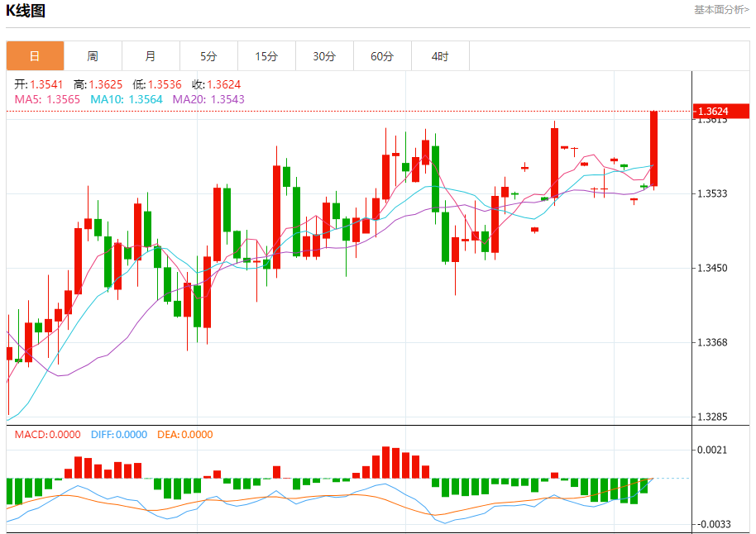This screenshot has height=534, width=756.
Task: Open the 5分 interval tab
Action: (x=208, y=56)
